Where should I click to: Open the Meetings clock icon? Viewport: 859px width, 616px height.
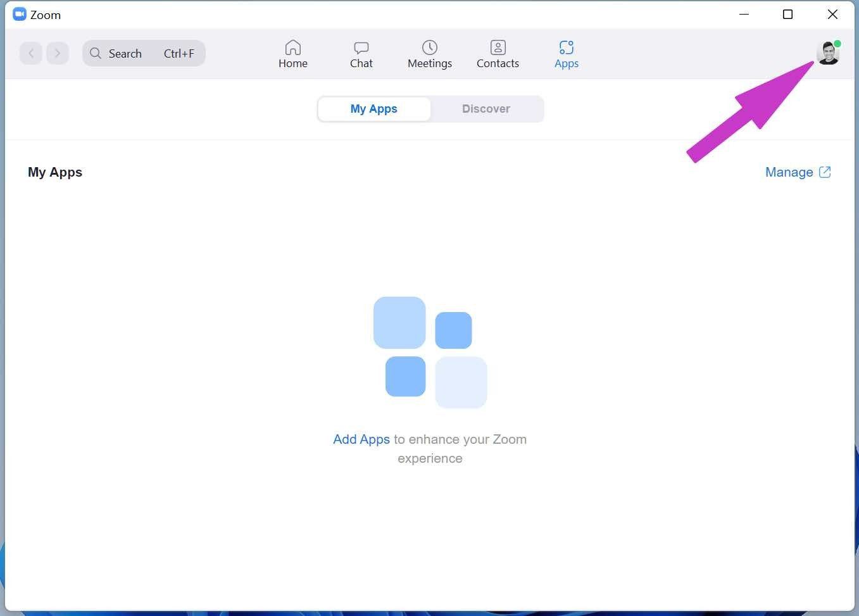pyautogui.click(x=430, y=47)
